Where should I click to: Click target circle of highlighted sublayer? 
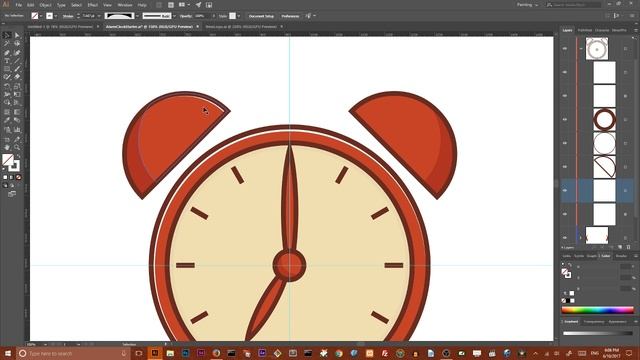click(626, 190)
